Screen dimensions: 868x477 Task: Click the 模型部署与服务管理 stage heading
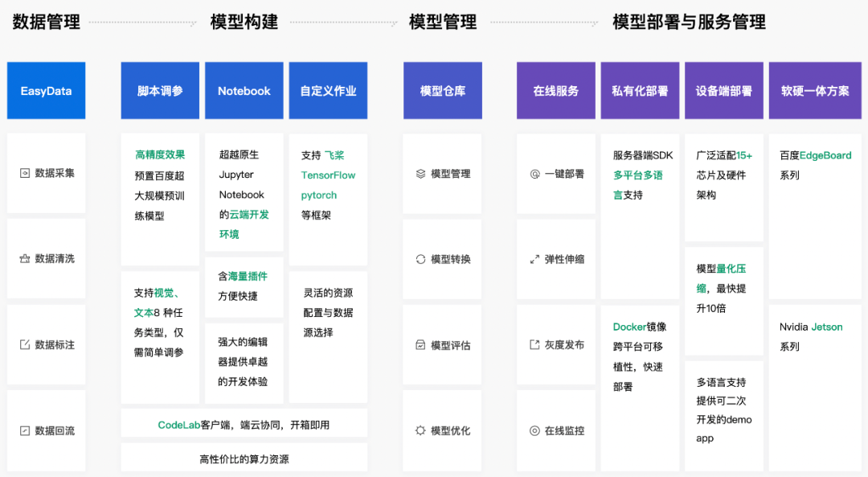[690, 23]
